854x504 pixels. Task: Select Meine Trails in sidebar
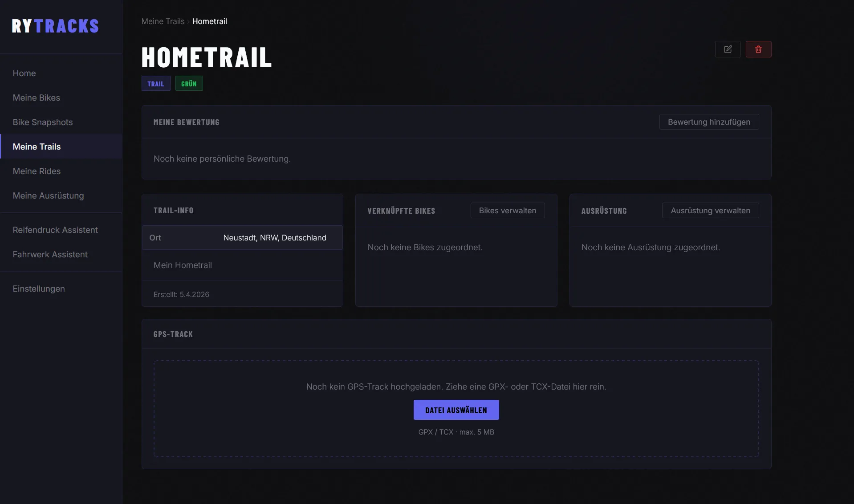37,147
